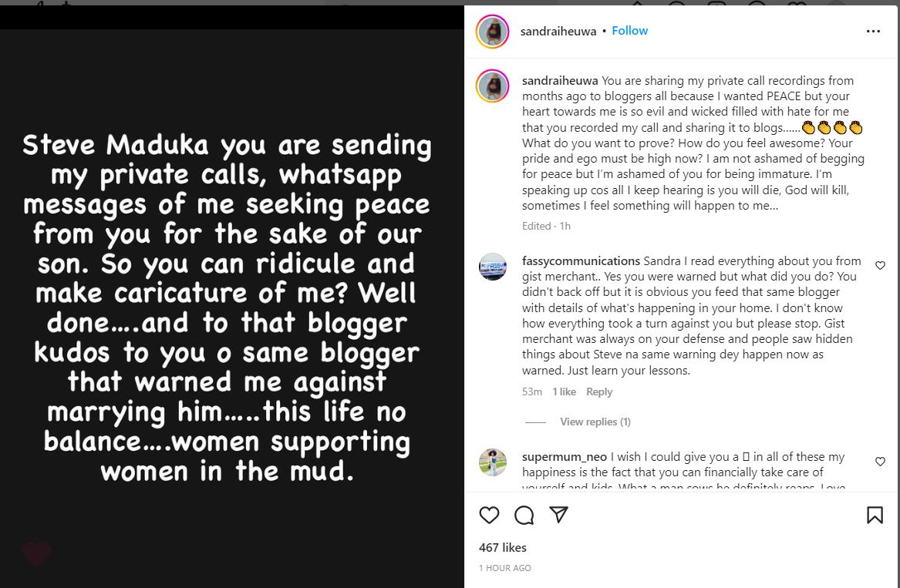
Task: Click the red heart on the image
Action: pyautogui.click(x=35, y=552)
